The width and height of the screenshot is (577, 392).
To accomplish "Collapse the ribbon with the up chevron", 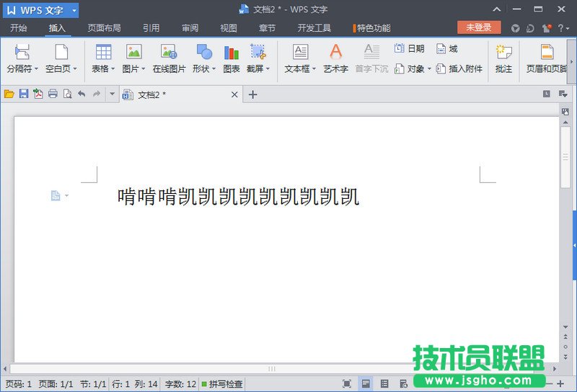I will [x=497, y=9].
